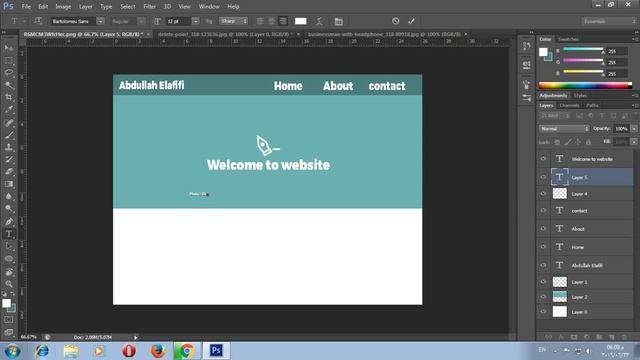
Task: Select the Eyedropper tool
Action: [x=9, y=110]
